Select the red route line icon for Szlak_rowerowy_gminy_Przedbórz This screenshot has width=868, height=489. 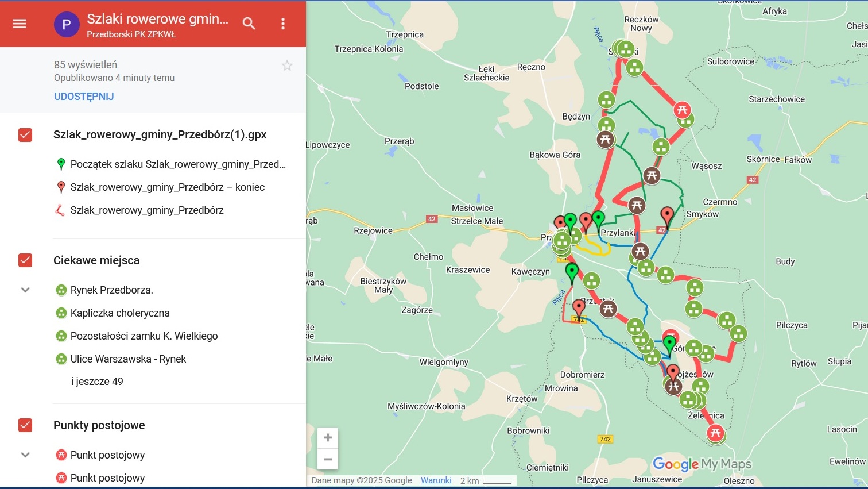[x=61, y=210]
